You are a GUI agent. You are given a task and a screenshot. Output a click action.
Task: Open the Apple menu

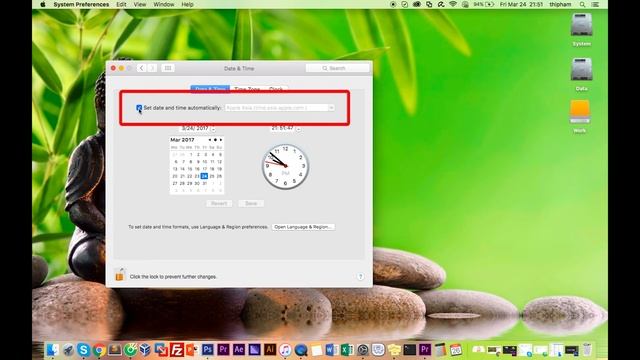43,4
